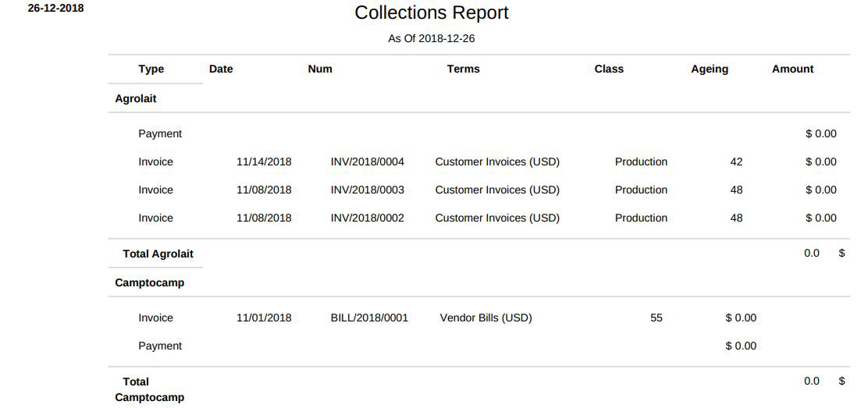Select the Date column header

(x=221, y=69)
